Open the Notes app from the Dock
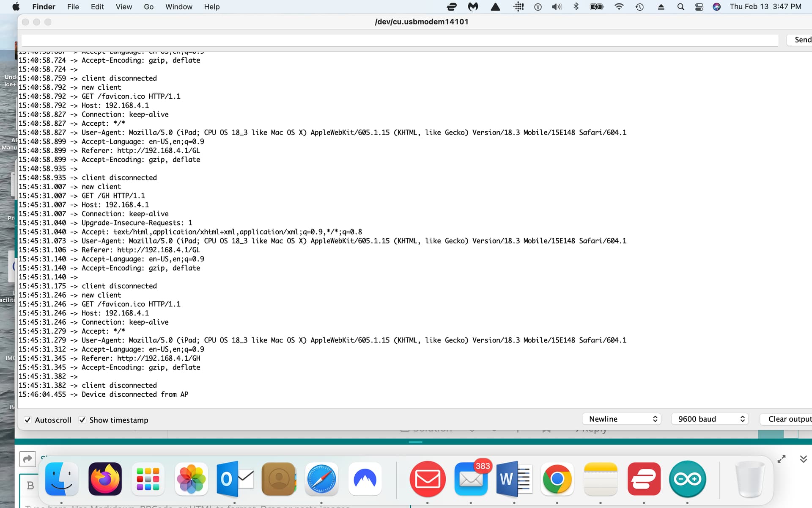This screenshot has width=812, height=508. pos(601,479)
